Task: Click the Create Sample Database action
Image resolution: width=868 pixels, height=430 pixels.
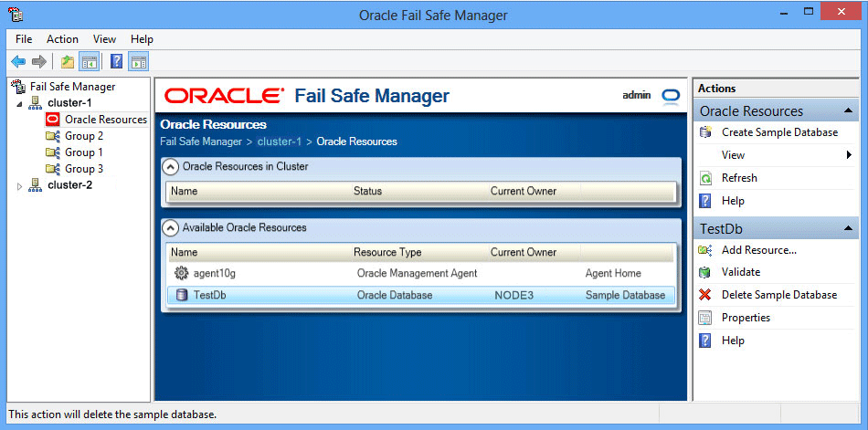Action: click(779, 132)
